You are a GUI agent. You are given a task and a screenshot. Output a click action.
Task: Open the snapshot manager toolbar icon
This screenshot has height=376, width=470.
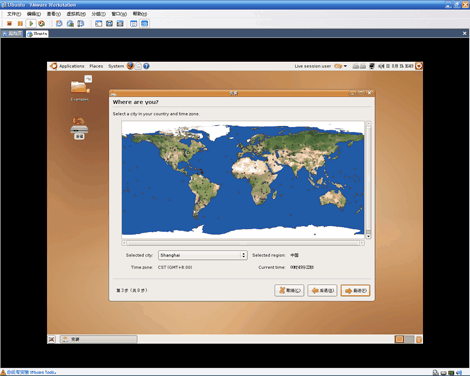click(81, 23)
